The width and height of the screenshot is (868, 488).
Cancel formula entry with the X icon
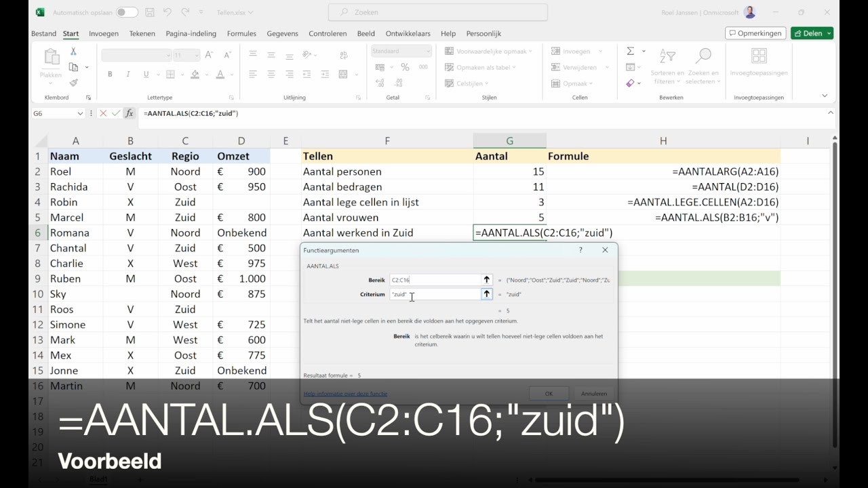coord(103,113)
